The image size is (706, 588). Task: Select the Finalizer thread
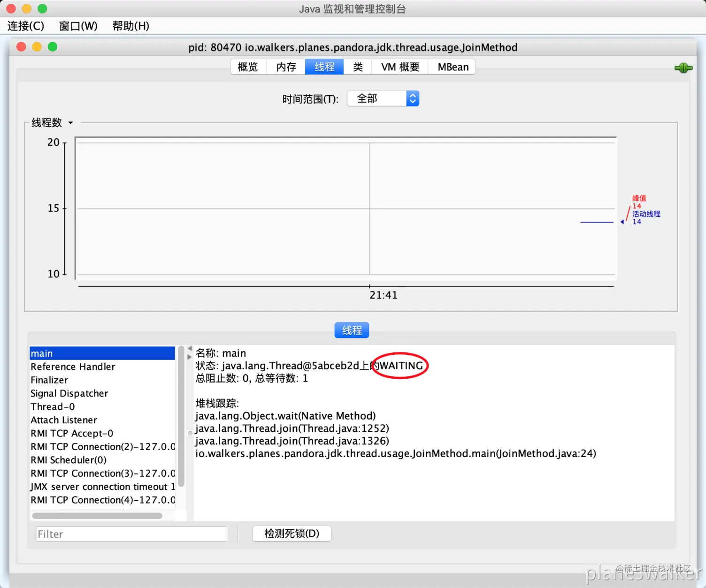tap(102, 380)
